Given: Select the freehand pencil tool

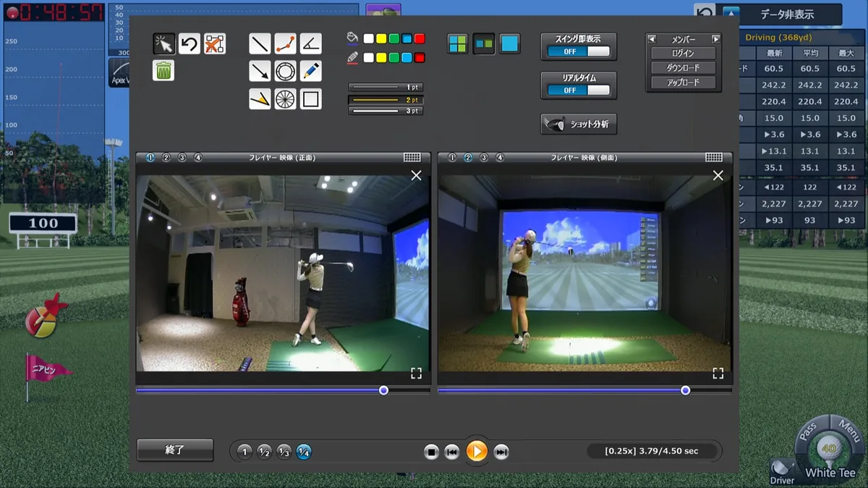Looking at the screenshot, I should 311,71.
